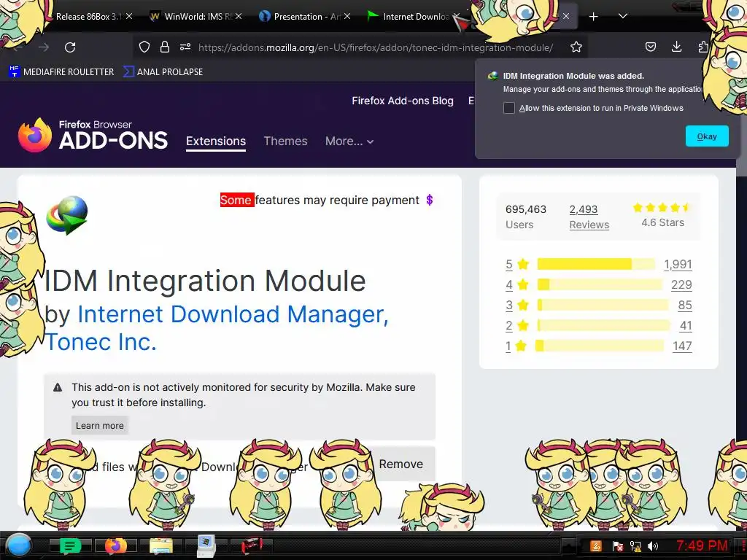Image resolution: width=747 pixels, height=560 pixels.
Task: Open the 85 three-star count link
Action: click(684, 306)
